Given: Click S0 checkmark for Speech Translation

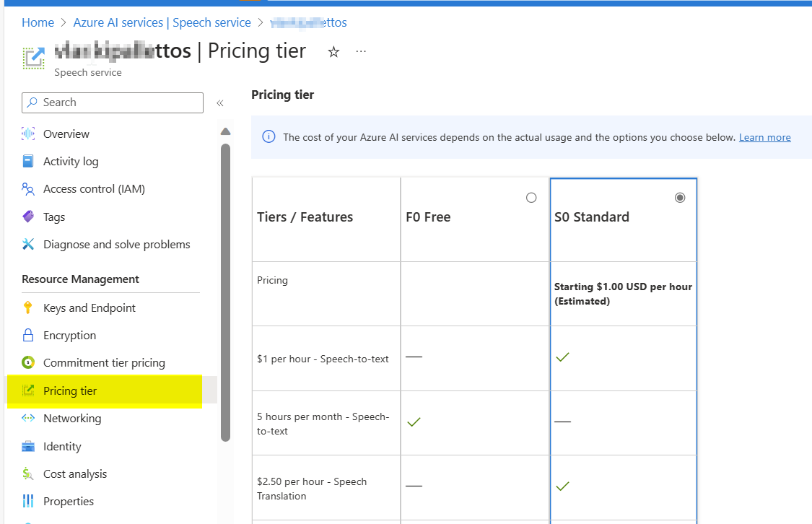Looking at the screenshot, I should (x=562, y=486).
